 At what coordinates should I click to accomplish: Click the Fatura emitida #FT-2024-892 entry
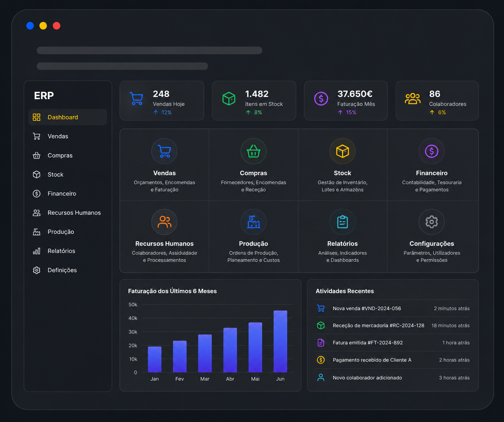pyautogui.click(x=393, y=343)
